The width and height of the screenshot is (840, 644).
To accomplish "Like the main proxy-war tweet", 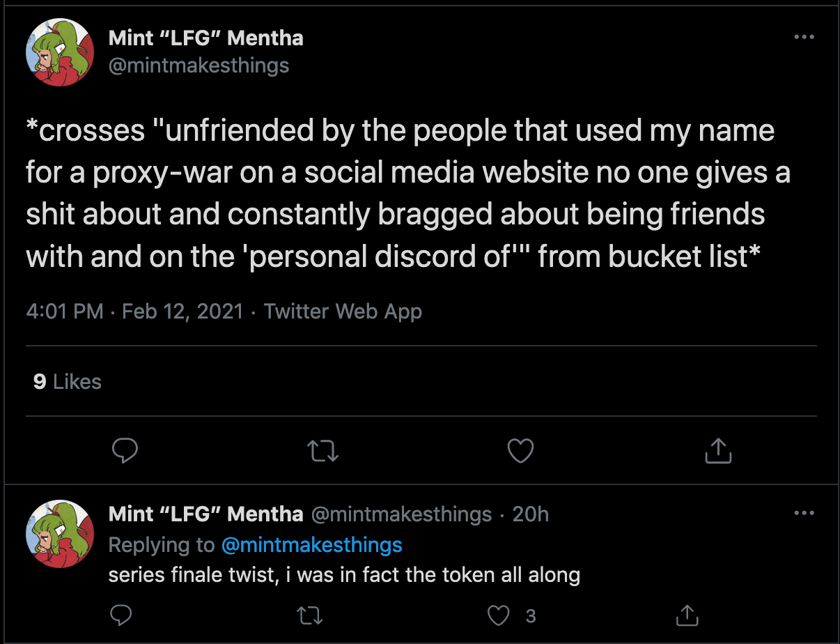I will coord(520,451).
